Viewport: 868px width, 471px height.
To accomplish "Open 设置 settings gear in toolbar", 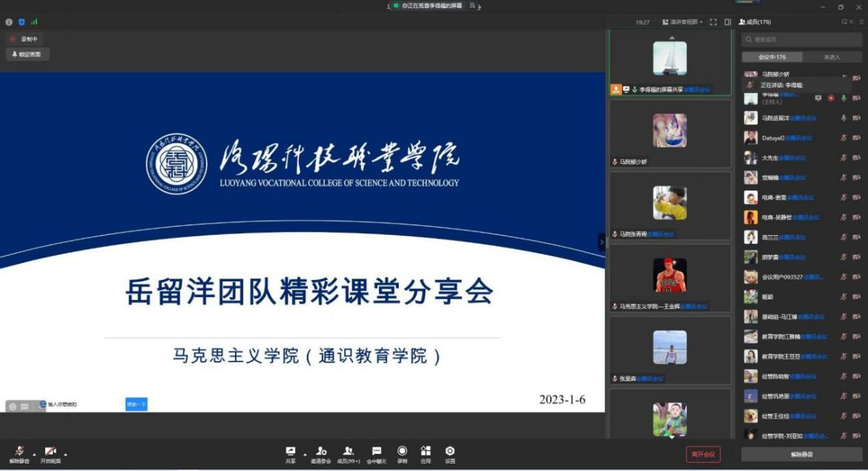I will pos(450,453).
